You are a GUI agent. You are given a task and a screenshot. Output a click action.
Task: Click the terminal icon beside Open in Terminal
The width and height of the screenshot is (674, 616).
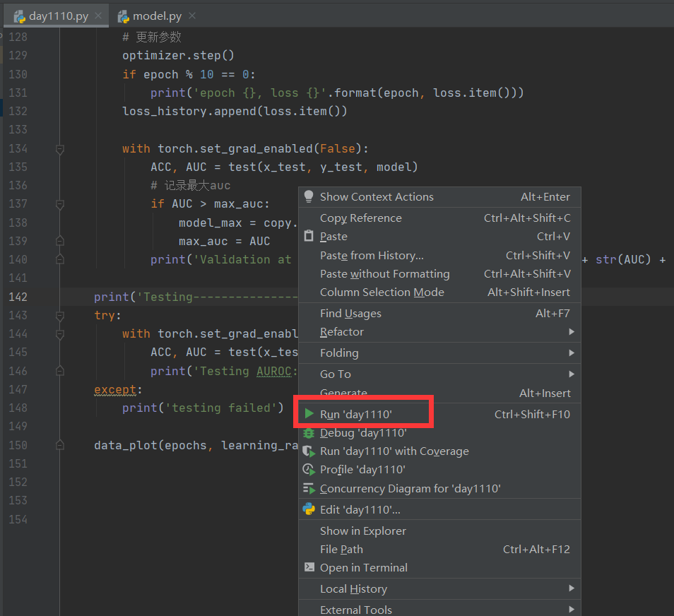(309, 567)
